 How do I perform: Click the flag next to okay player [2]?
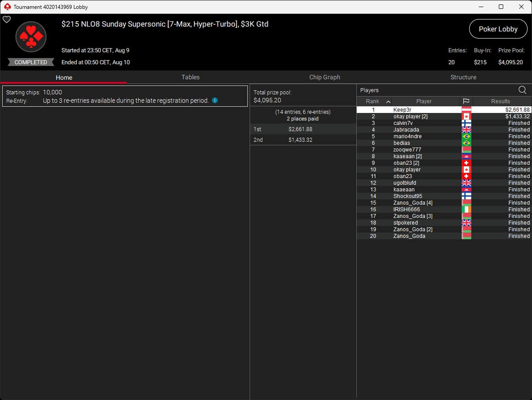pyautogui.click(x=466, y=117)
